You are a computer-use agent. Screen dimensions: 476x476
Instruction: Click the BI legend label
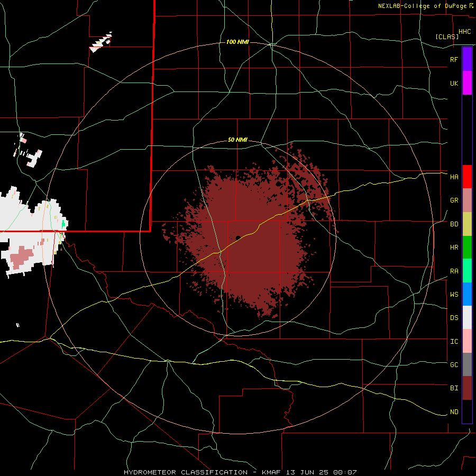pos(454,388)
